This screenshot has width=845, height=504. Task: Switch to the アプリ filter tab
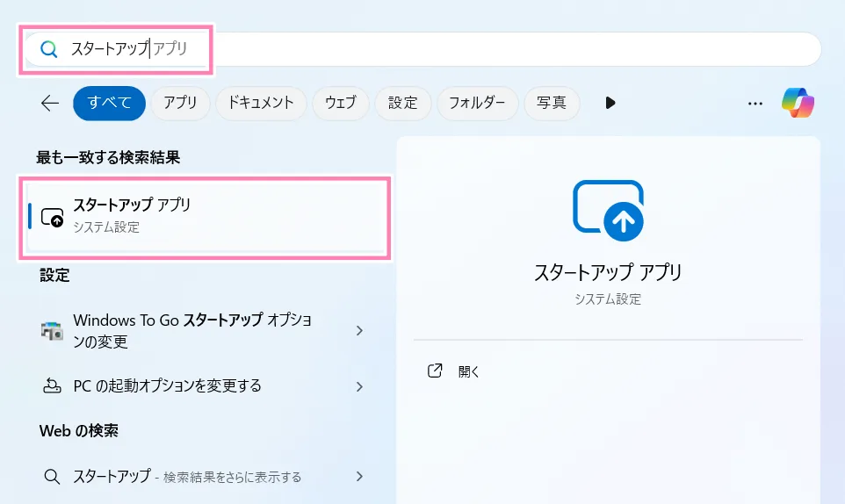click(x=180, y=103)
